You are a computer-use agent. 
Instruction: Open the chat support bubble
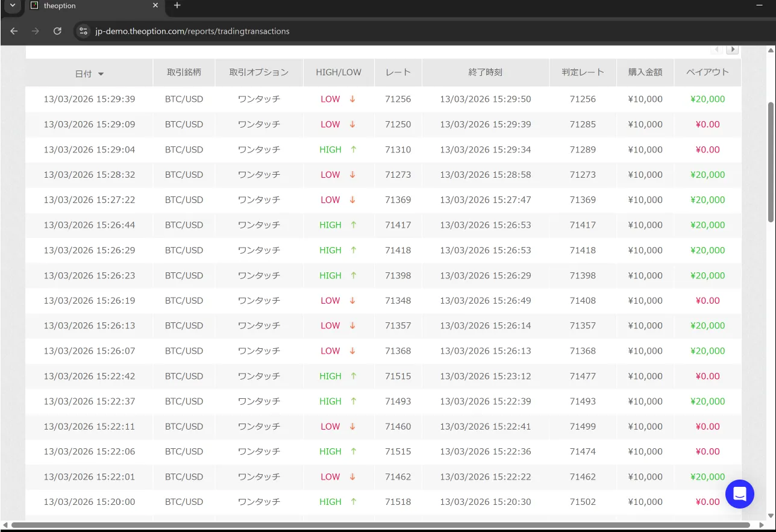click(740, 494)
